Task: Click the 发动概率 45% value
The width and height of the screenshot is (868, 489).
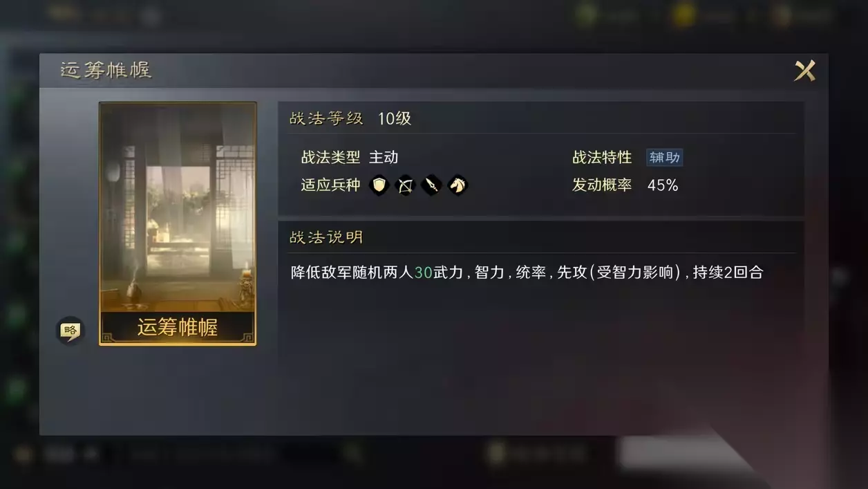Action: [663, 185]
